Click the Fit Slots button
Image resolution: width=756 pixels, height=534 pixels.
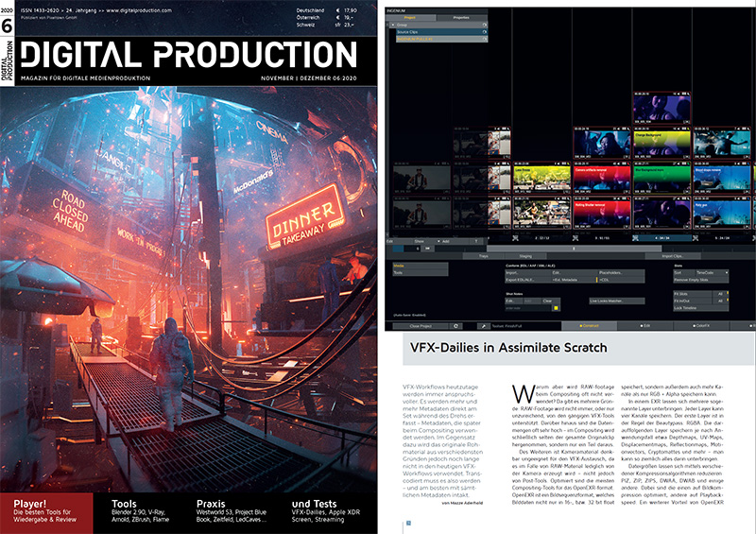pos(693,294)
